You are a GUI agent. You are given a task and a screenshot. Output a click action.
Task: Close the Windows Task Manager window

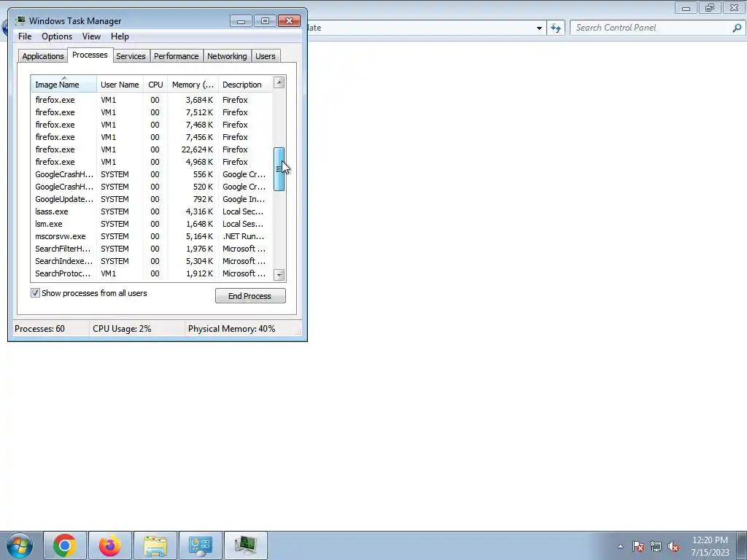tap(289, 21)
